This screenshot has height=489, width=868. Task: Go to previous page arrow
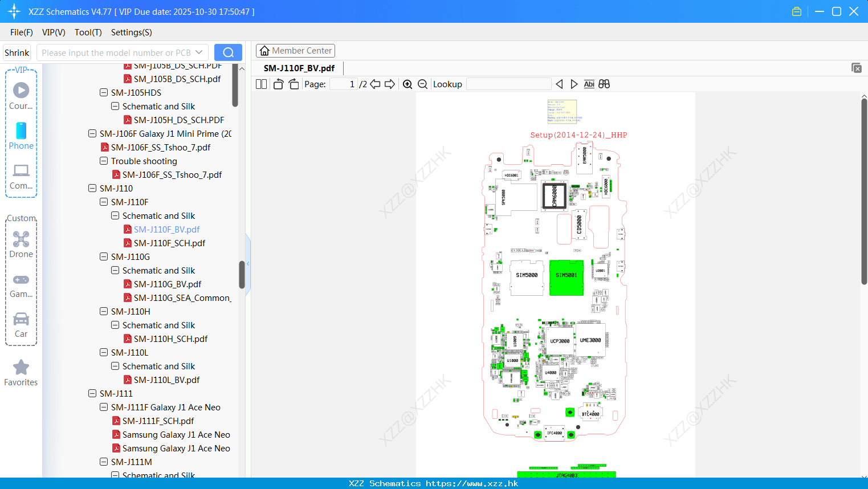[375, 84]
